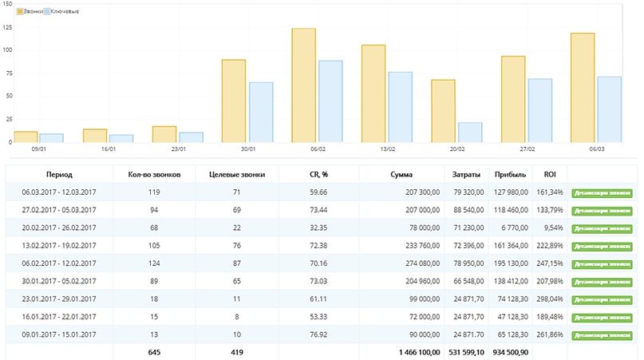
Task: Select the yellow calls bar for 09/01
Action: (26, 136)
